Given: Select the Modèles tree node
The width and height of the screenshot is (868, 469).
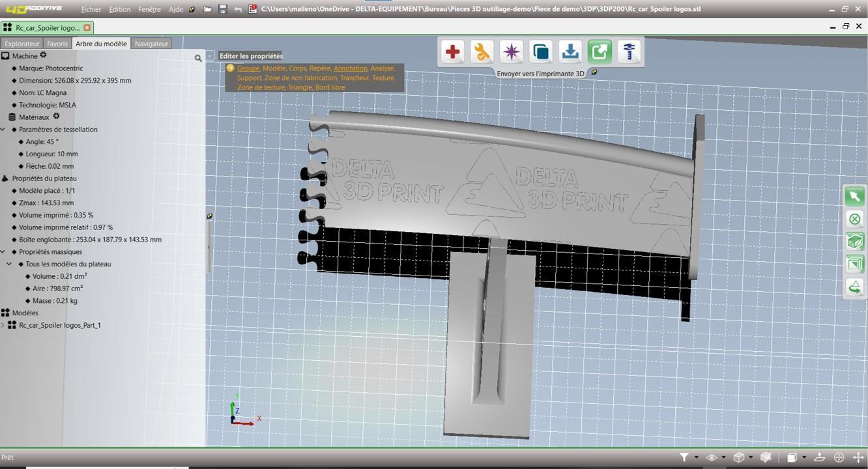Looking at the screenshot, I should point(25,313).
